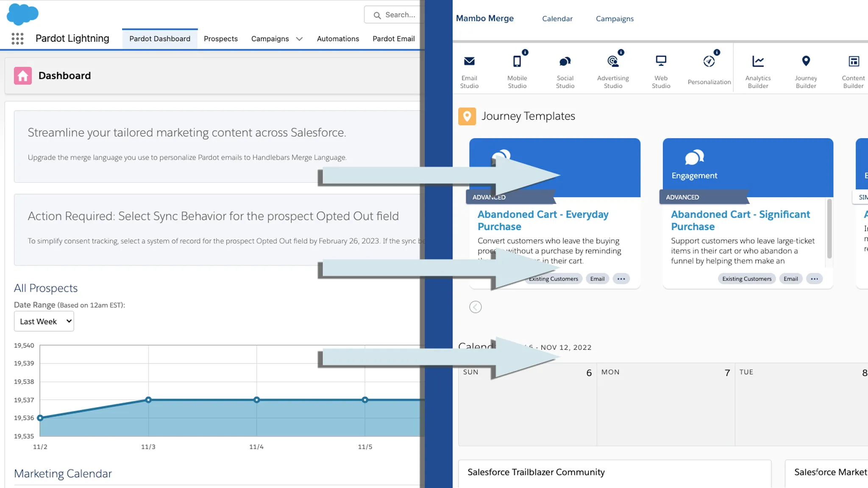Screen dimensions: 868x488
Task: Click Email tag on Significant Purchase card
Action: pyautogui.click(x=790, y=279)
